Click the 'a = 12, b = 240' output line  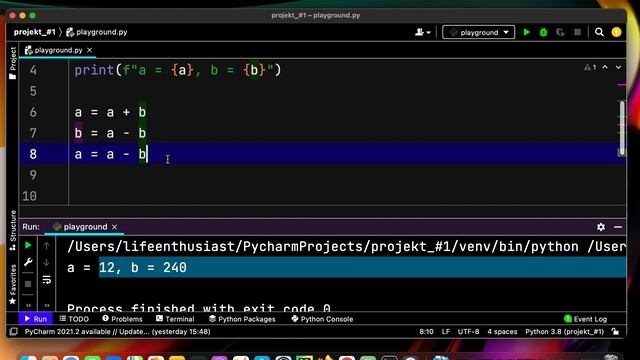coord(127,268)
